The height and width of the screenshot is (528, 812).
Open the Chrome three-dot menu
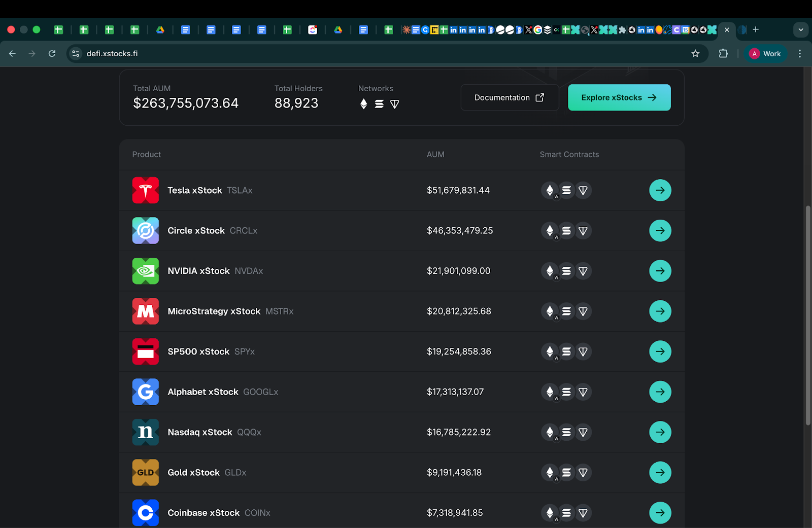click(x=800, y=53)
